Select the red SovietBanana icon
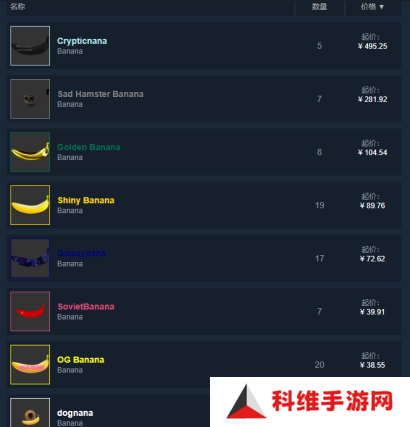 pyautogui.click(x=30, y=311)
